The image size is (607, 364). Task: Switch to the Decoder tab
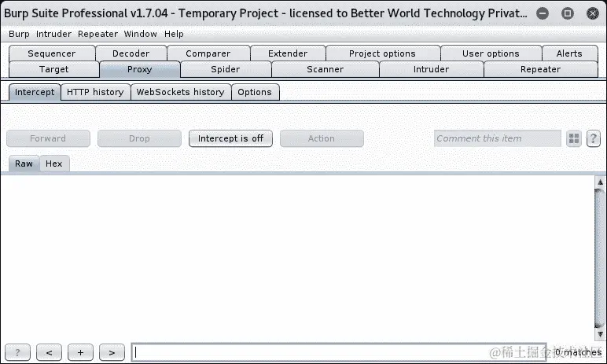[x=131, y=53]
